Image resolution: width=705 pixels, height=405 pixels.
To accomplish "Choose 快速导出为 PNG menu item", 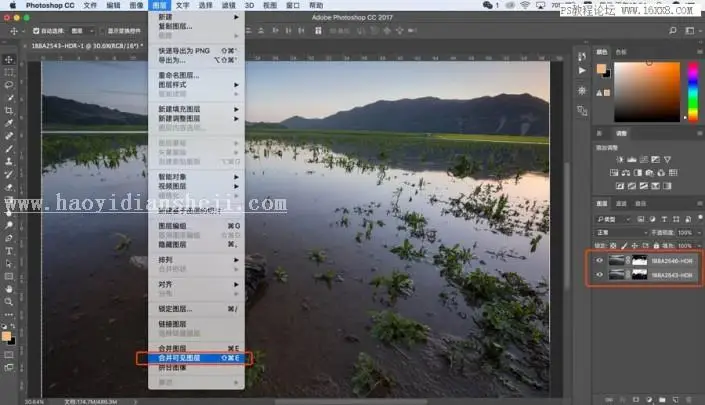I will tap(196, 51).
